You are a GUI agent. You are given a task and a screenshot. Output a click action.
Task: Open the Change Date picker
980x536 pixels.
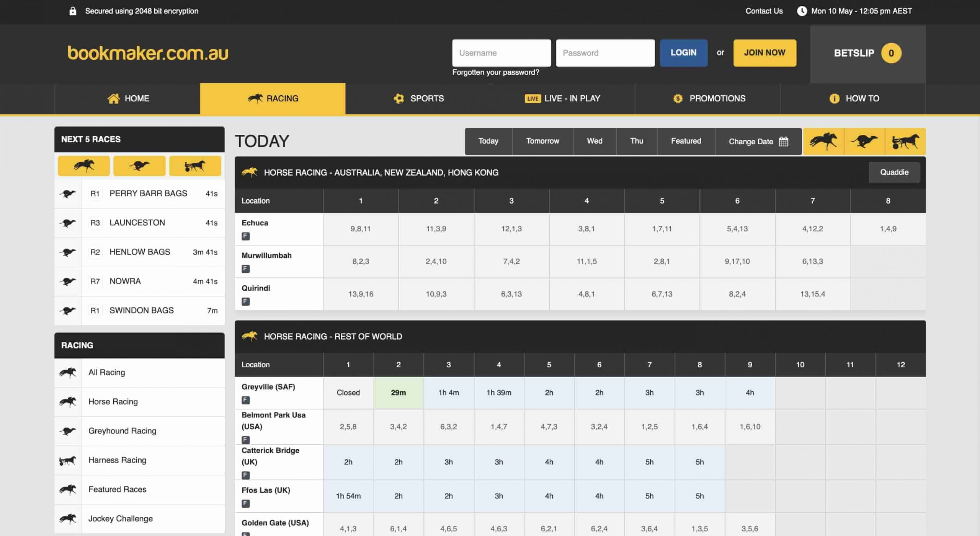(758, 141)
